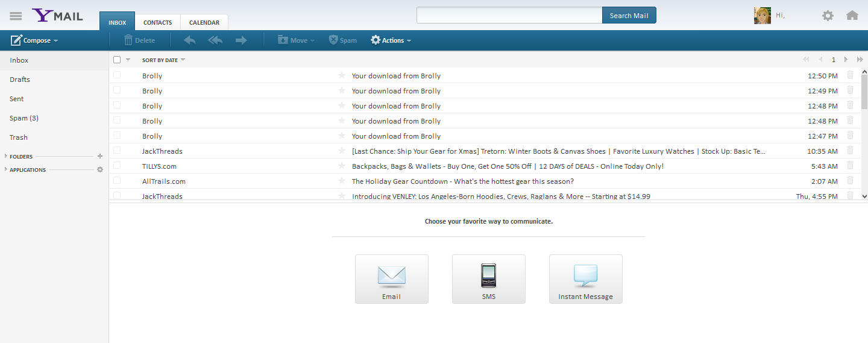This screenshot has height=343, width=868.
Task: Click the Forward arrow icon
Action: pos(241,40)
